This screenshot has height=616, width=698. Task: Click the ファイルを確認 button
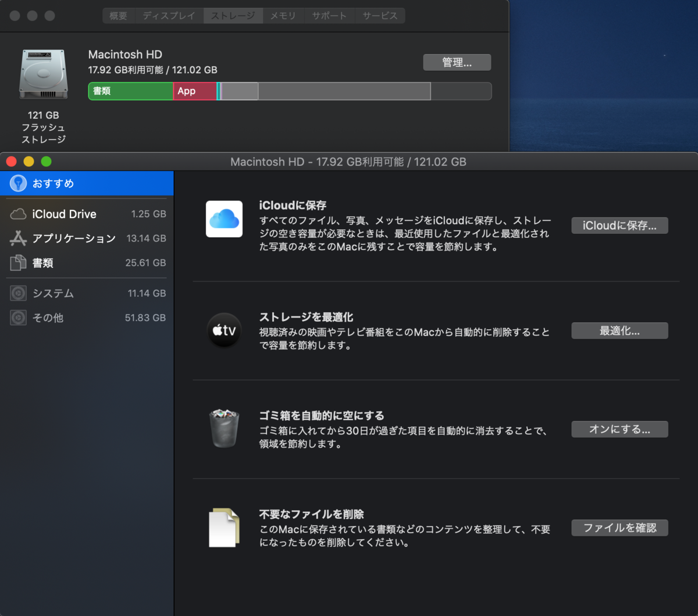(x=619, y=528)
